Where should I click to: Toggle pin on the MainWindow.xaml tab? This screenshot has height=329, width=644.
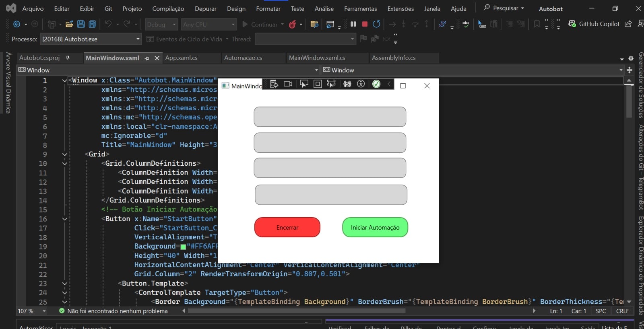147,58
